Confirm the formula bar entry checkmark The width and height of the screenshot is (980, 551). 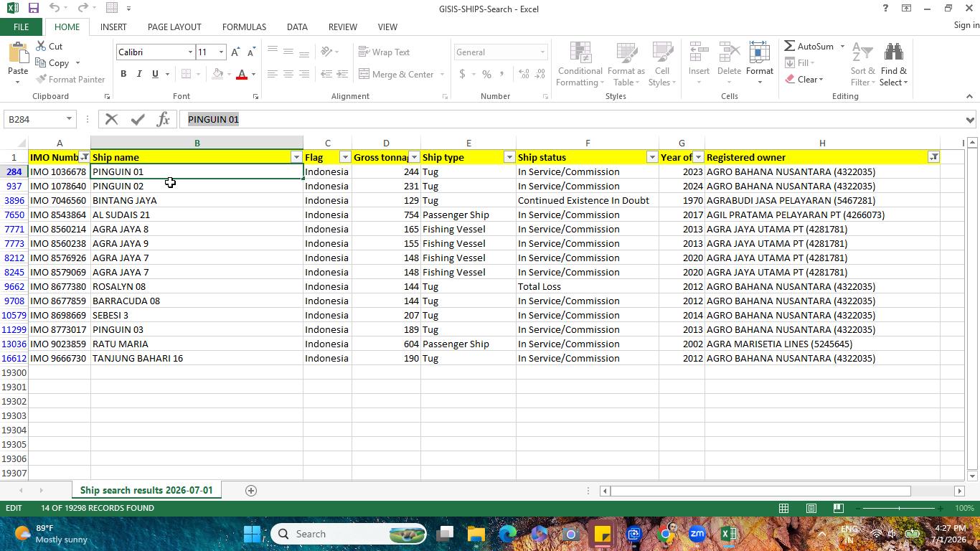138,120
